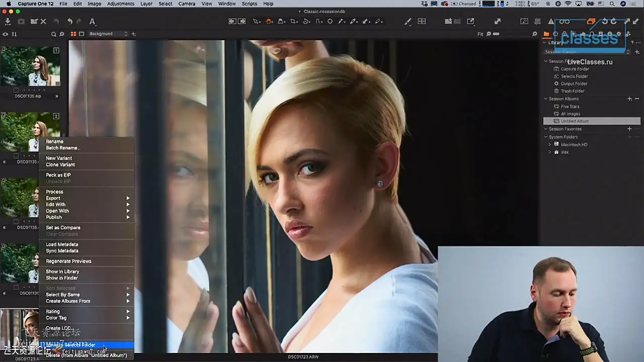The image size is (644, 362).
Task: Tick the checkbox under first thumbnail DSC01135.eip
Action: 16,90
